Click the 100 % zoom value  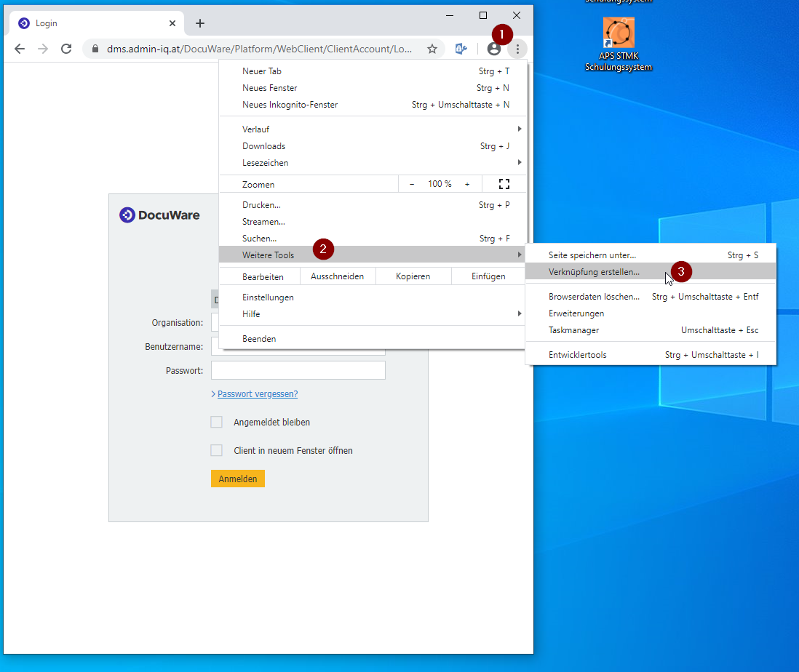pos(440,184)
